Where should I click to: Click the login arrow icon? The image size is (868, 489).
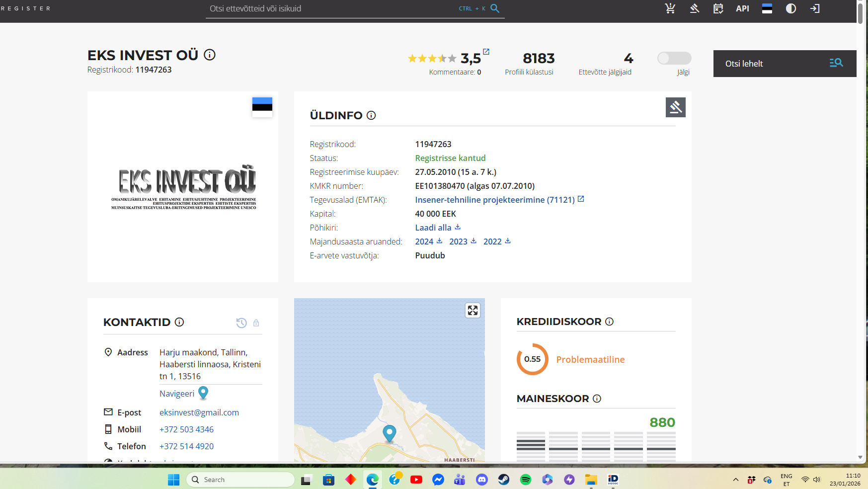815,8
